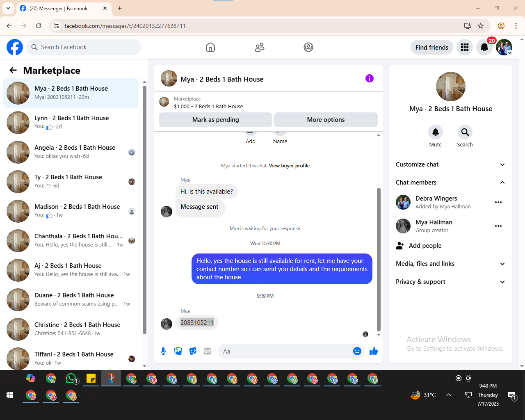This screenshot has width=525, height=420.
Task: Click the install app icon in address bar
Action: point(467,26)
